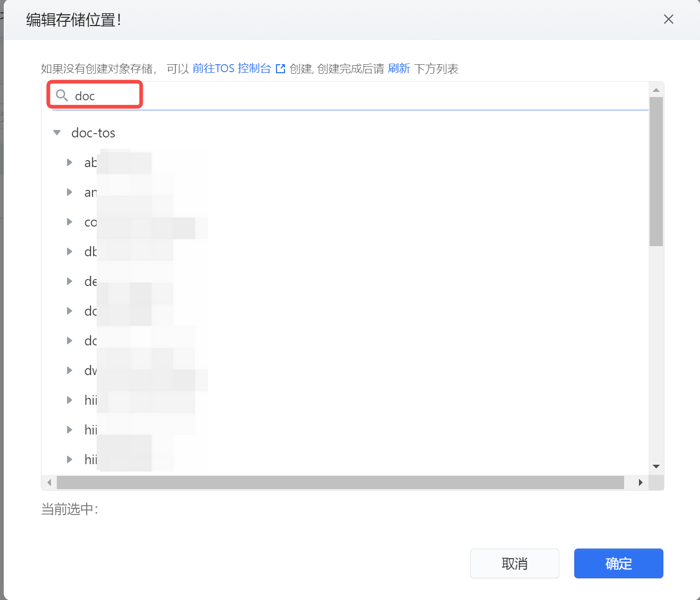Expand the folder starting with ab

pyautogui.click(x=70, y=162)
